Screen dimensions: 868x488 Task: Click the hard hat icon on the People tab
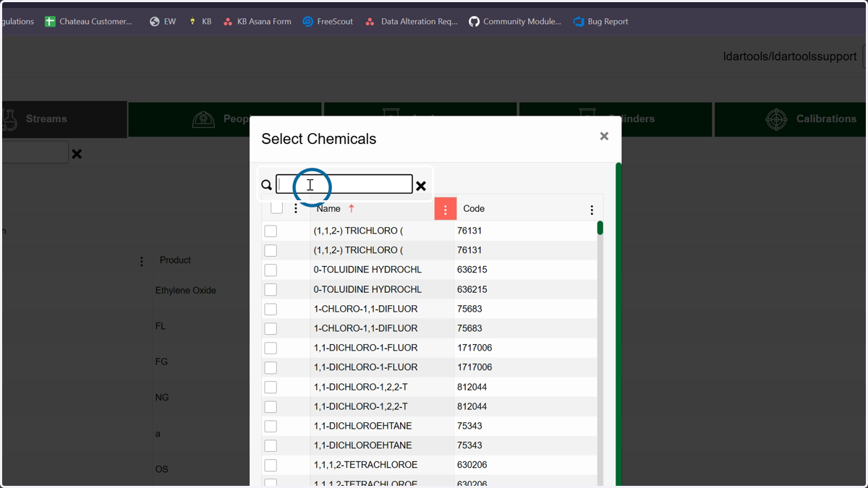point(203,119)
